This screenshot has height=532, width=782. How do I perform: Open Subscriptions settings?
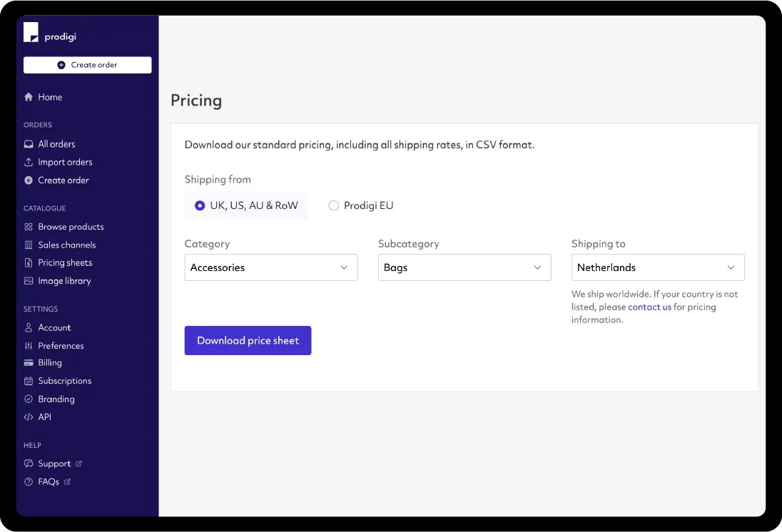(x=58, y=381)
